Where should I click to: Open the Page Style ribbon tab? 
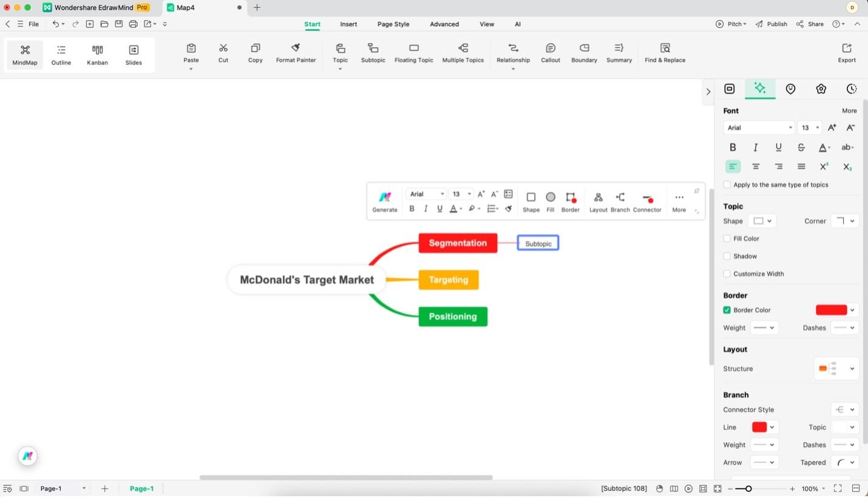pyautogui.click(x=393, y=24)
